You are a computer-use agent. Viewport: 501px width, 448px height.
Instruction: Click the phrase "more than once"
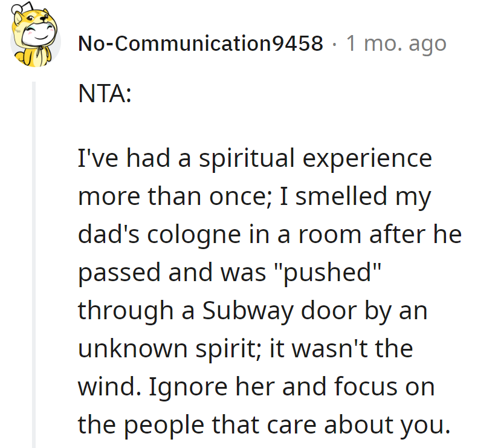tap(175, 196)
